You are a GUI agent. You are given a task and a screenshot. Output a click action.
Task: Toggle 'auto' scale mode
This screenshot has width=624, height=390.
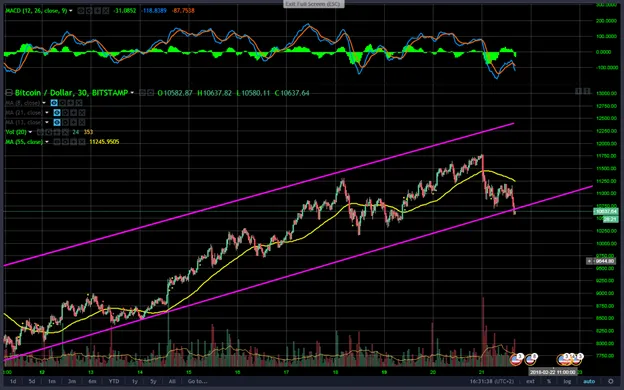point(589,381)
